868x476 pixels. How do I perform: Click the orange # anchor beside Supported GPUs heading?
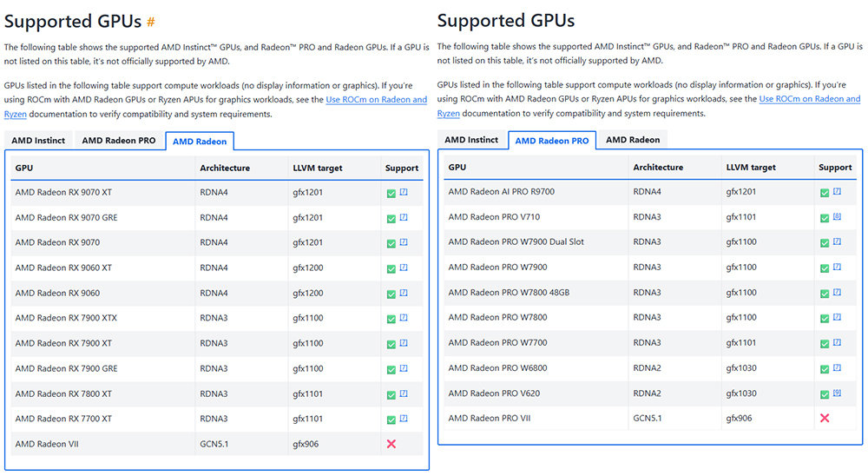click(150, 22)
